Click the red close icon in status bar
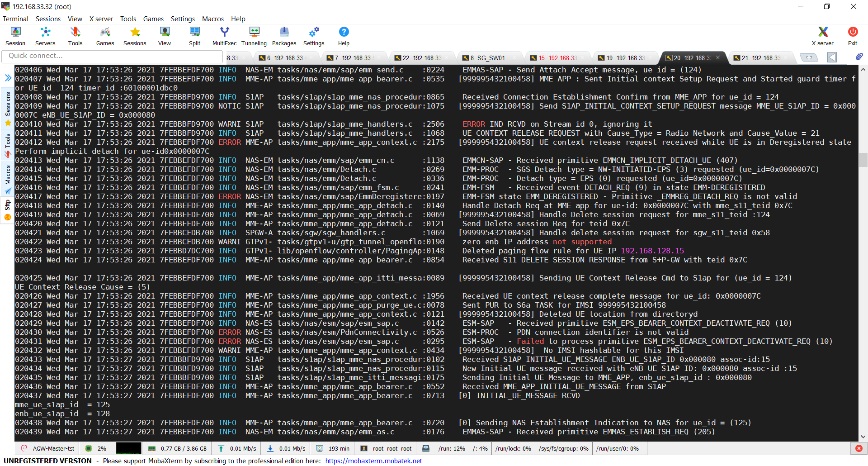This screenshot has width=868, height=466. coord(859,448)
